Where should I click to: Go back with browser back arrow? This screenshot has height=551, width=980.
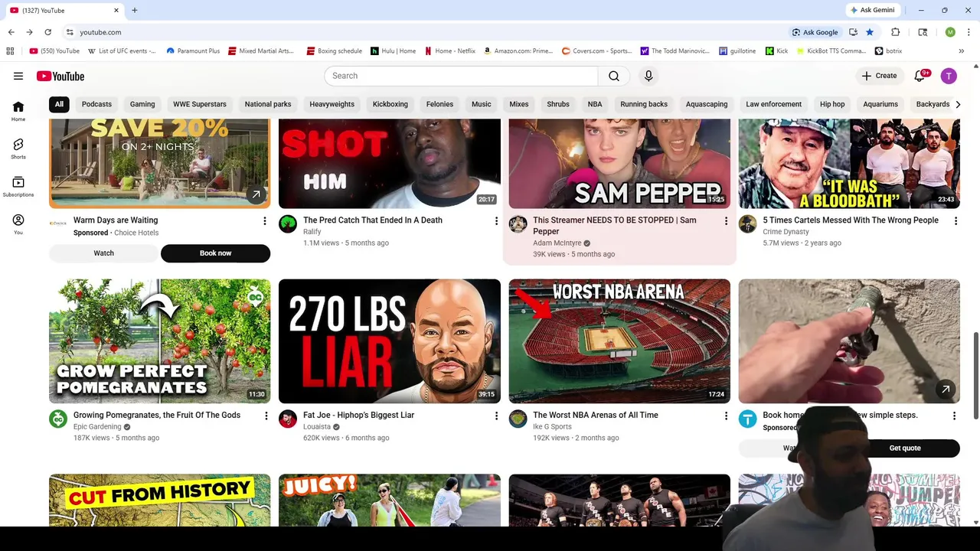11,32
